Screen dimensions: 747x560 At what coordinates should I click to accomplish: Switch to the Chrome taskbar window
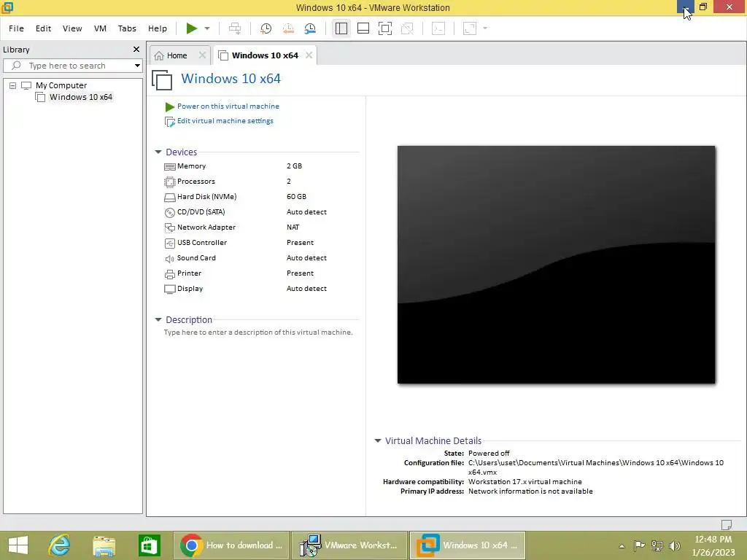point(231,545)
